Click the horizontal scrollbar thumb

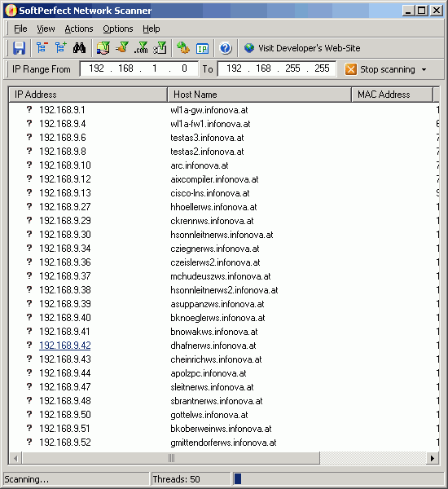(x=171, y=458)
